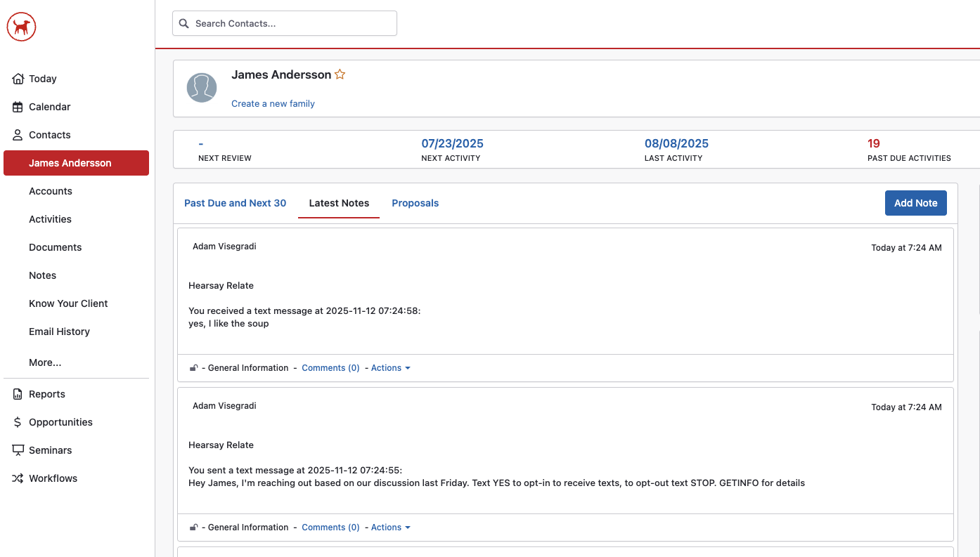Screen dimensions: 980x557
Task: Open Actions dropdown on received text note
Action: click(390, 368)
